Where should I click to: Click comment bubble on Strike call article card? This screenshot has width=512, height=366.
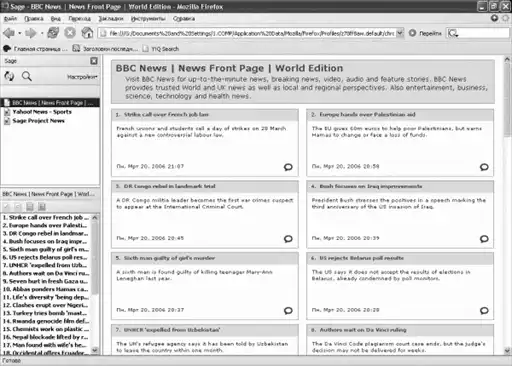coord(288,167)
